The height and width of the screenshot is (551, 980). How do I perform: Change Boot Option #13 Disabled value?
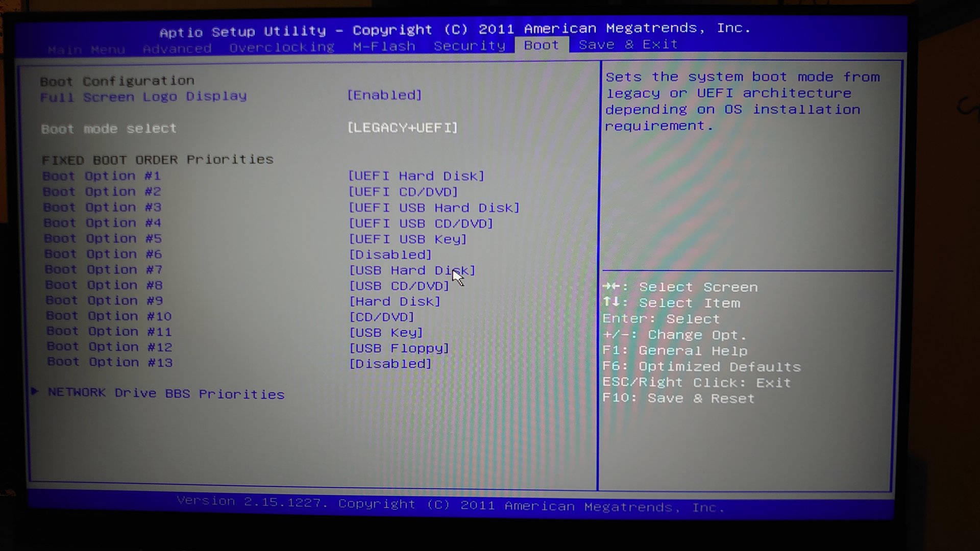click(390, 364)
